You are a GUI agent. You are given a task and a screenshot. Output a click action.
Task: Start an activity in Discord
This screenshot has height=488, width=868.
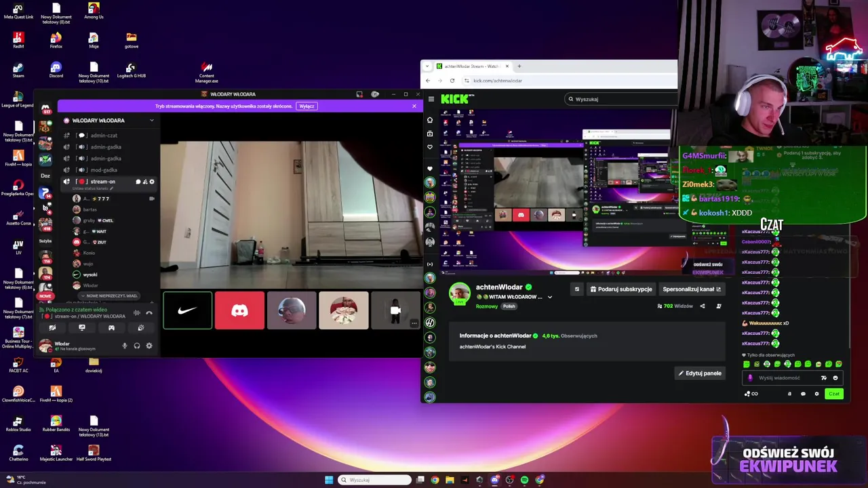[111, 327]
